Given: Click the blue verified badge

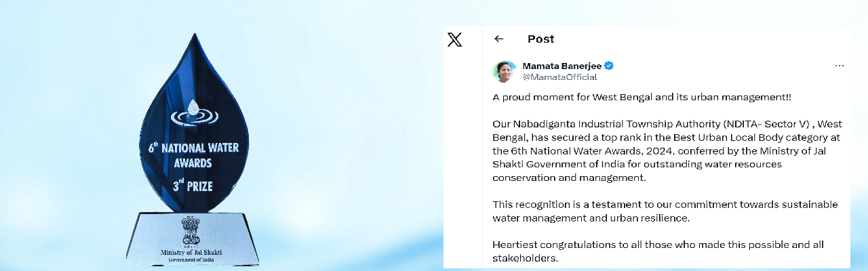Looking at the screenshot, I should click(x=610, y=66).
